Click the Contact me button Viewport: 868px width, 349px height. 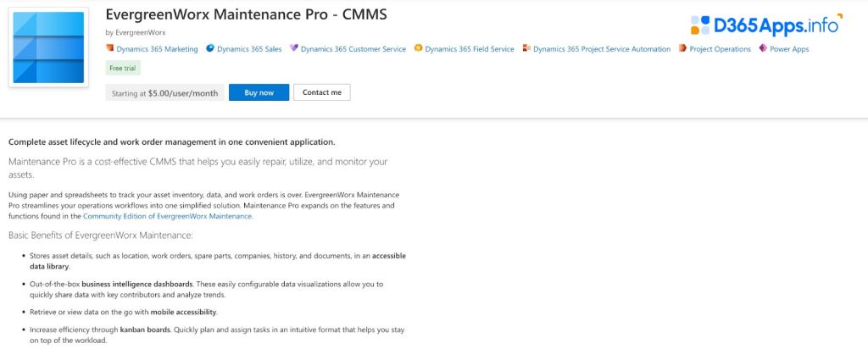click(x=321, y=92)
